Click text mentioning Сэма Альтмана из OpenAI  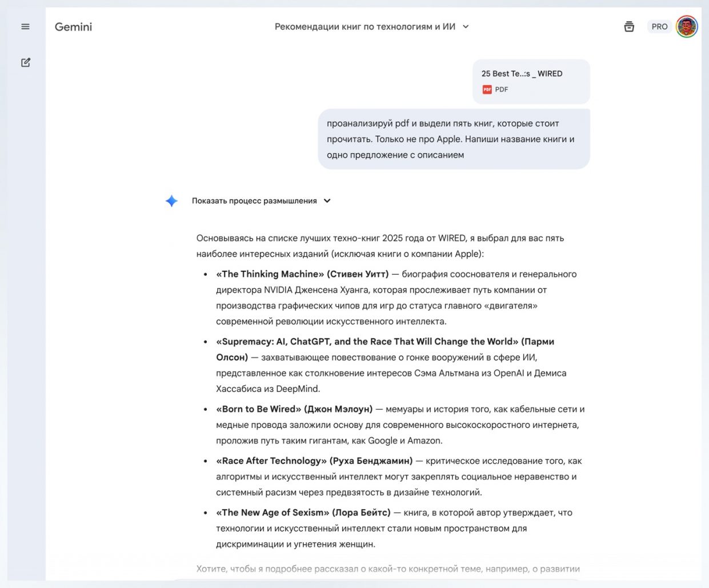point(391,373)
